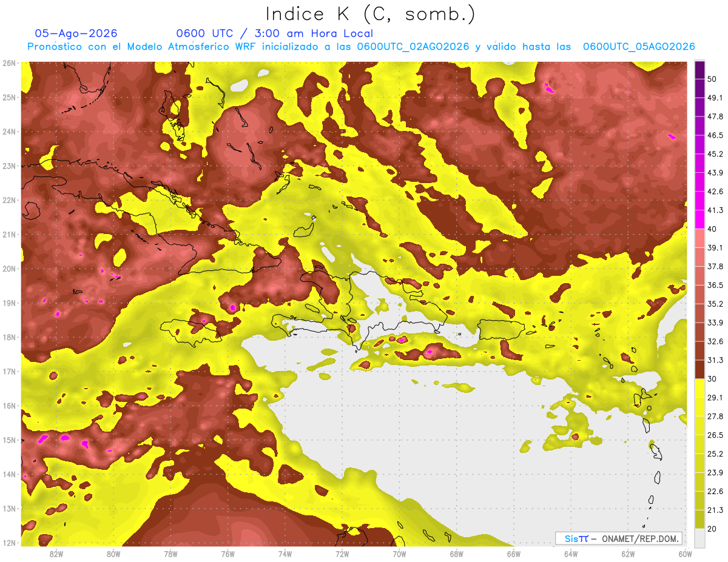Image resolution: width=728 pixels, height=562 pixels.
Task: Click the 'Indice K (C, somb.)' title
Action: point(371,15)
